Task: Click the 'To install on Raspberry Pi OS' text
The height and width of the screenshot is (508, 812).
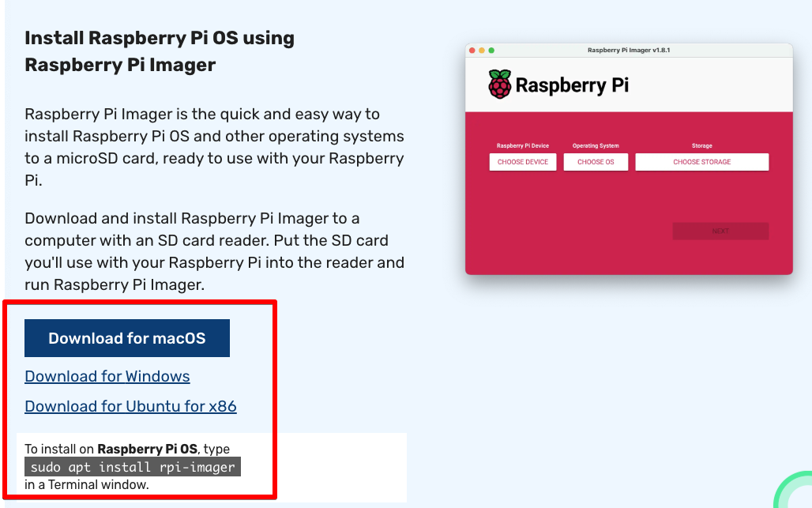Action: click(111, 449)
